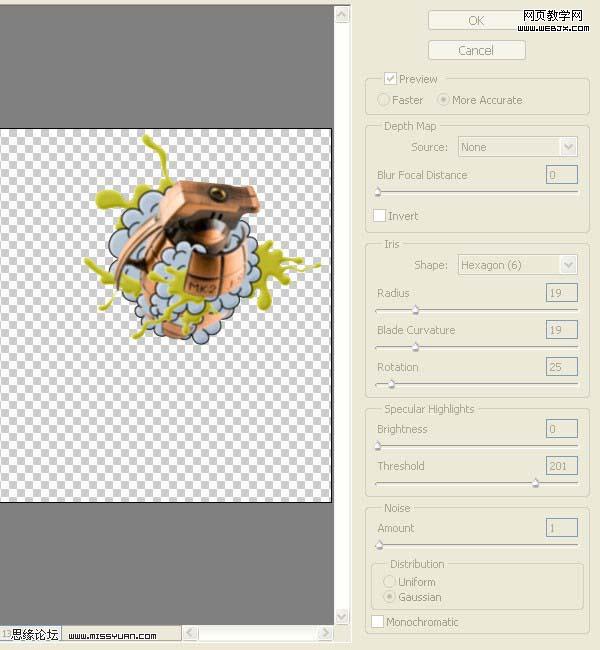Click the horizontal scrollbar track
The image size is (600, 650).
(257, 633)
